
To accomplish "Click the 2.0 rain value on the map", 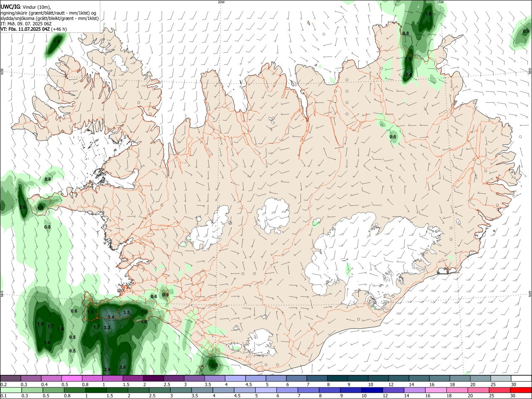I will tap(22, 207).
